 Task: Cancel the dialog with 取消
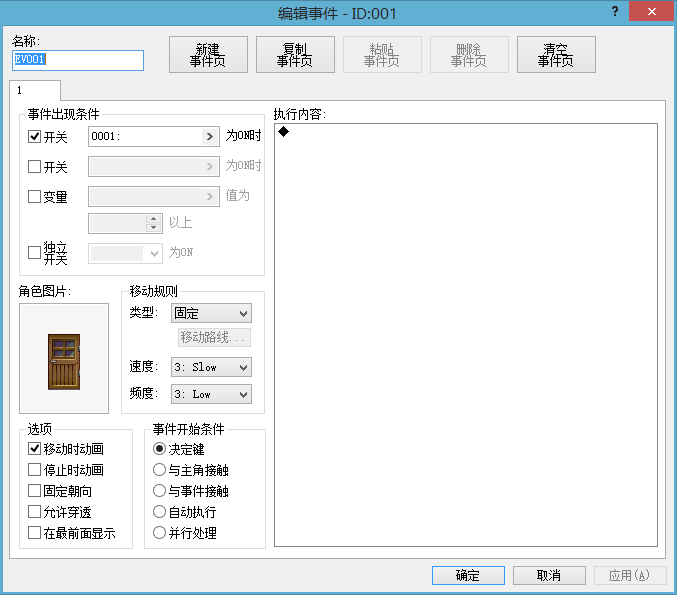(549, 575)
